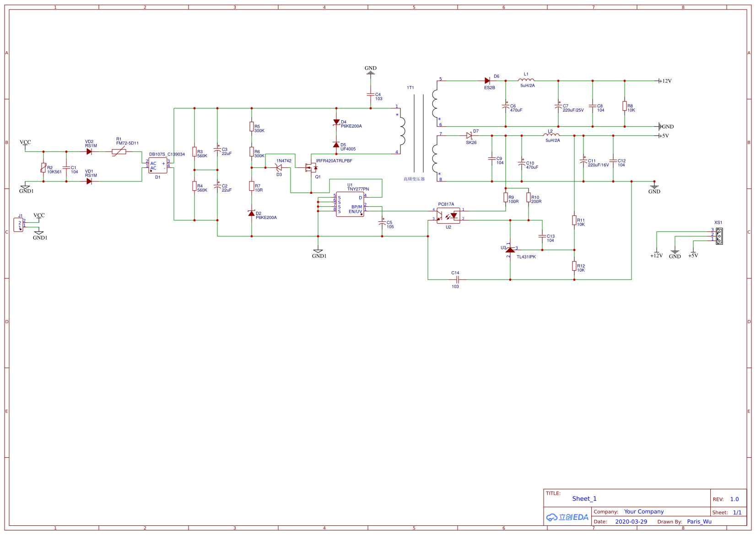This screenshot has height=535, width=756.
Task: Select the '1T1' transformer designator
Action: [x=410, y=88]
